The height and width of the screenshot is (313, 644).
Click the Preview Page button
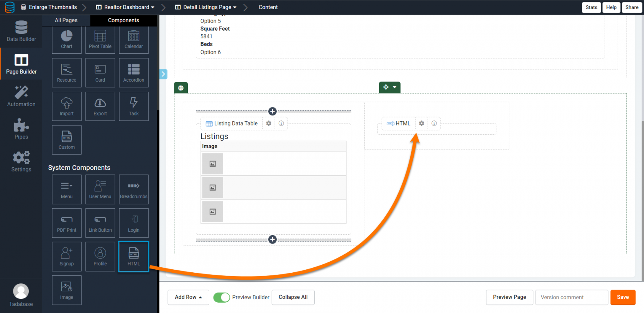pyautogui.click(x=509, y=297)
